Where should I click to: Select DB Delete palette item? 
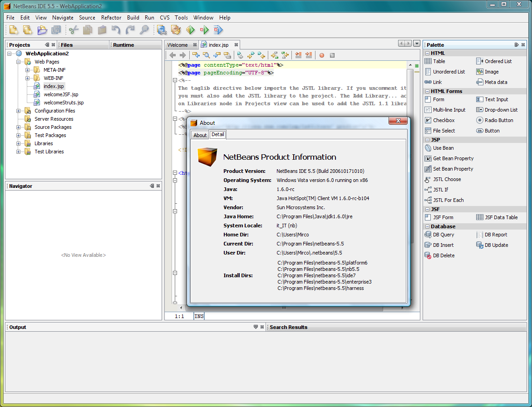[440, 256]
